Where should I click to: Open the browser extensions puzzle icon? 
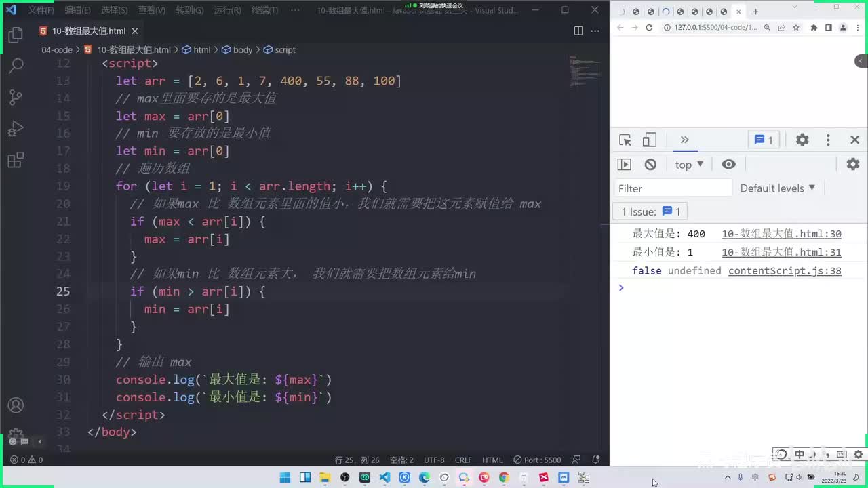[814, 28]
